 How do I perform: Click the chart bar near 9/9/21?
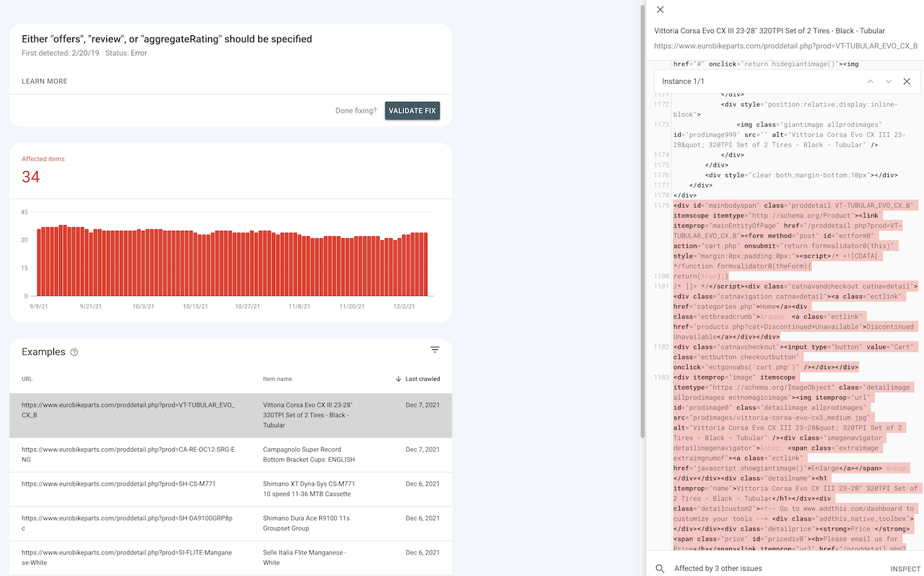[x=39, y=263]
